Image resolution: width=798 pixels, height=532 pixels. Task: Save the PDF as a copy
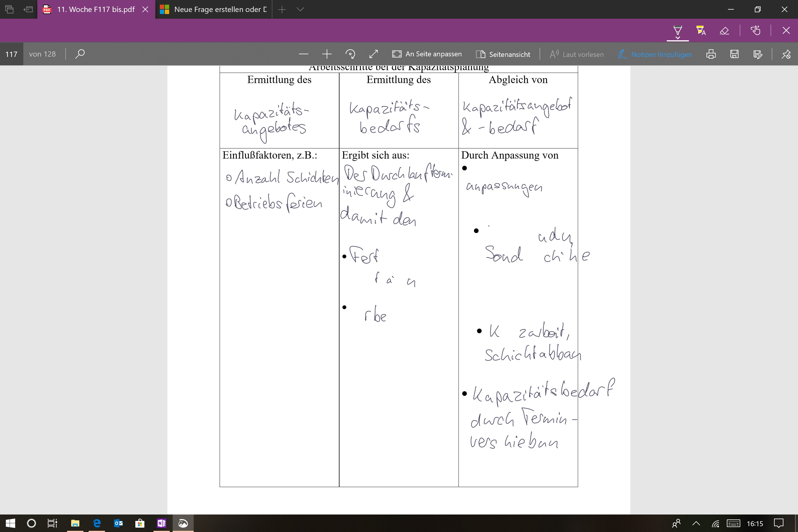(758, 54)
